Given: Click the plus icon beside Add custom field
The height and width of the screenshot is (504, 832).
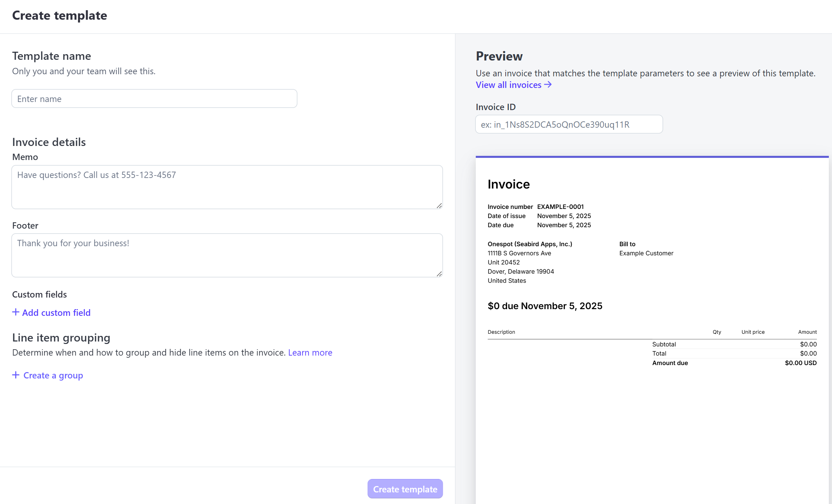Looking at the screenshot, I should tap(15, 312).
